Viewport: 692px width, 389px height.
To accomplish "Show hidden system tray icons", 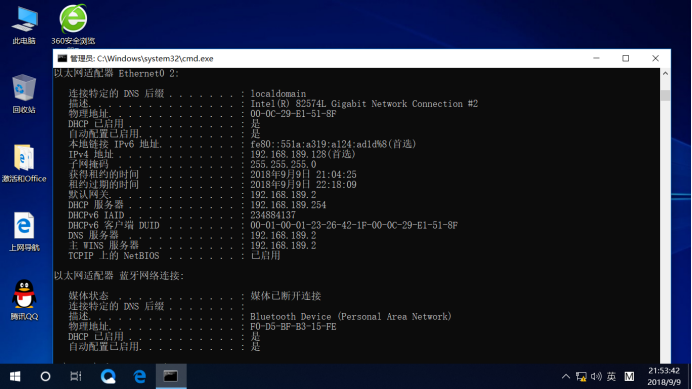I will click(565, 377).
